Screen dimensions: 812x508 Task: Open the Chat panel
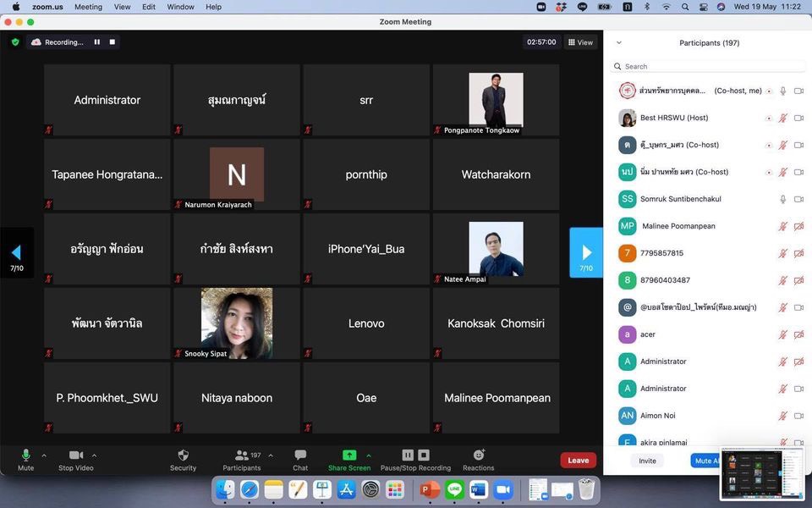coord(300,456)
